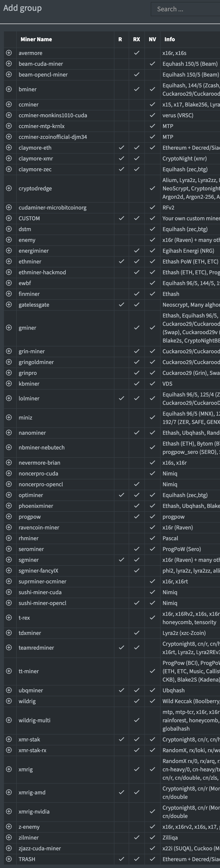
Task: Click the nbminer-nebutech miner name
Action: tap(41, 447)
